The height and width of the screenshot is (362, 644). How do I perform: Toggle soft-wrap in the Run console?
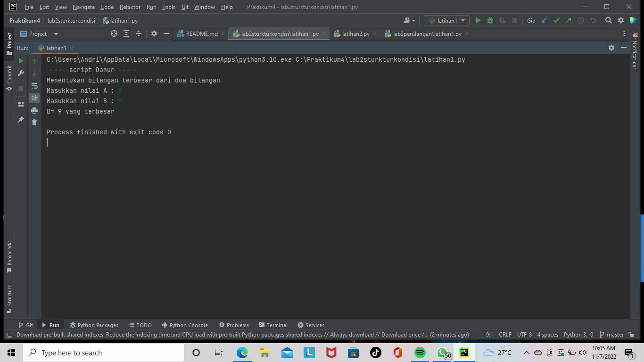(34, 86)
